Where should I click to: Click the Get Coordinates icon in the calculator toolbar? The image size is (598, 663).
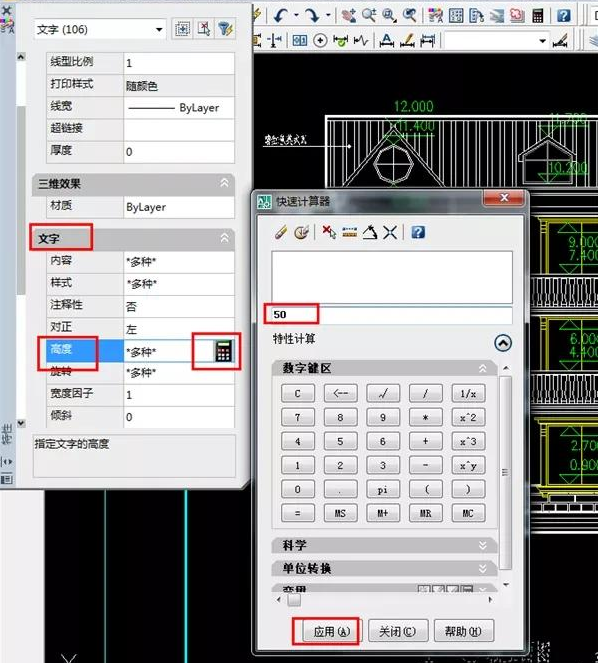pyautogui.click(x=329, y=232)
